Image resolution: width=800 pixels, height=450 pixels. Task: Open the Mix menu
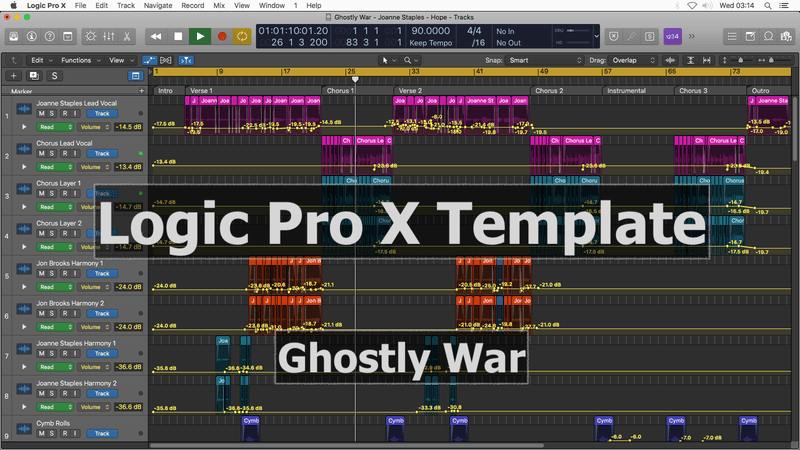pyautogui.click(x=219, y=6)
